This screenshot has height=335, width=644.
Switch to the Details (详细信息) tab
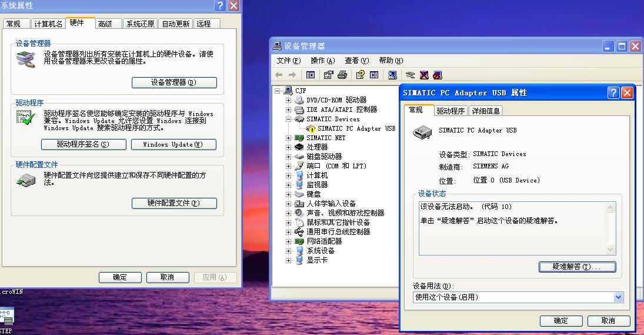[486, 111]
